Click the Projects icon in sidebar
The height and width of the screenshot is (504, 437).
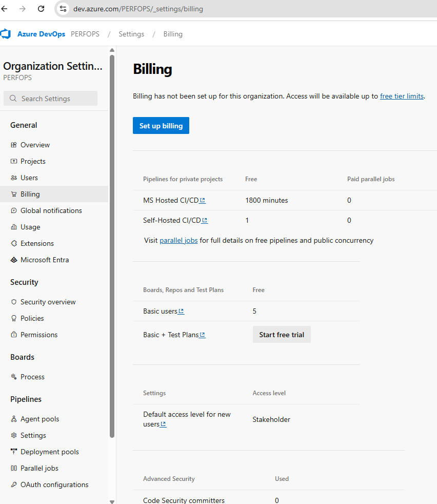tap(13, 161)
